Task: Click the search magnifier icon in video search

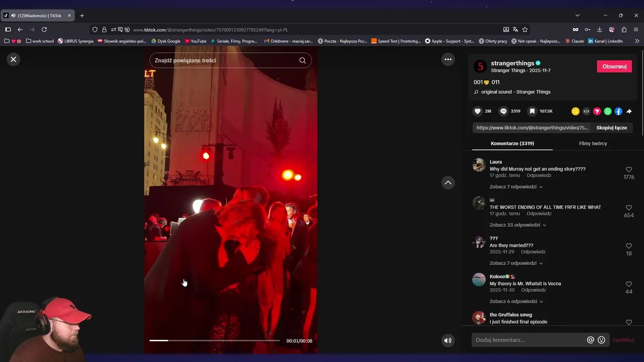Action: (302, 60)
